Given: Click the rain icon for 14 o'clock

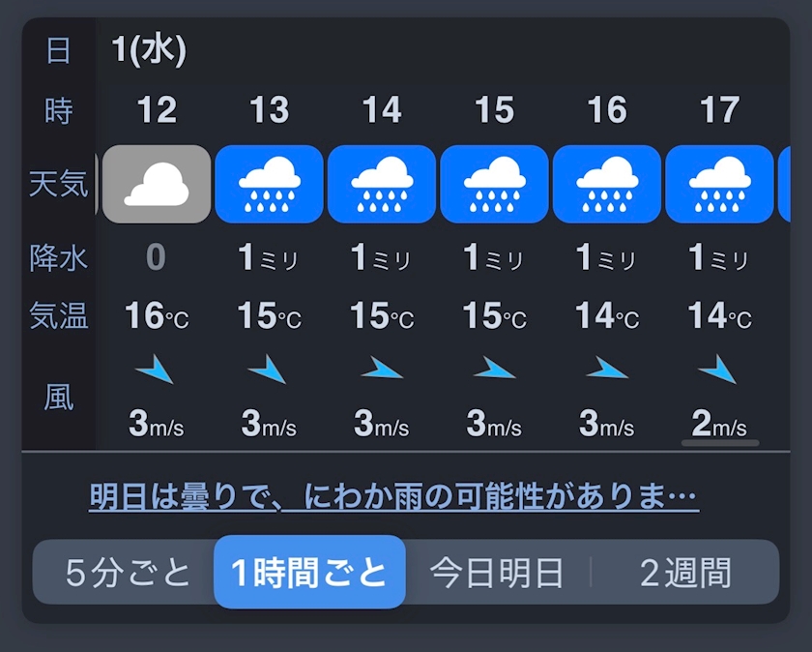Looking at the screenshot, I should pos(382,184).
